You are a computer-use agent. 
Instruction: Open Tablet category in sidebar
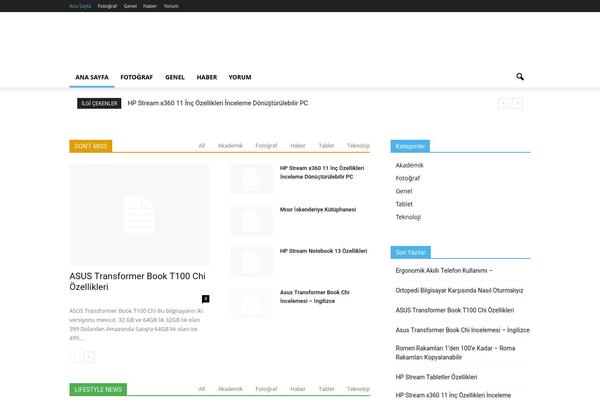point(404,204)
